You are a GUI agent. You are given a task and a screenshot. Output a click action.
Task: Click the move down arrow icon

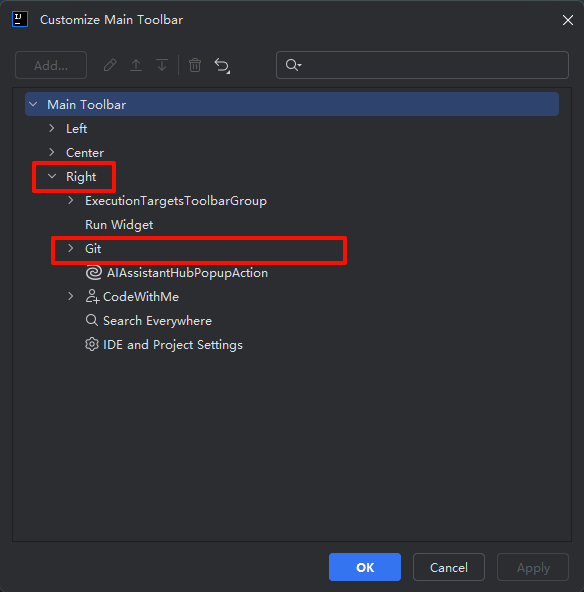pyautogui.click(x=162, y=65)
